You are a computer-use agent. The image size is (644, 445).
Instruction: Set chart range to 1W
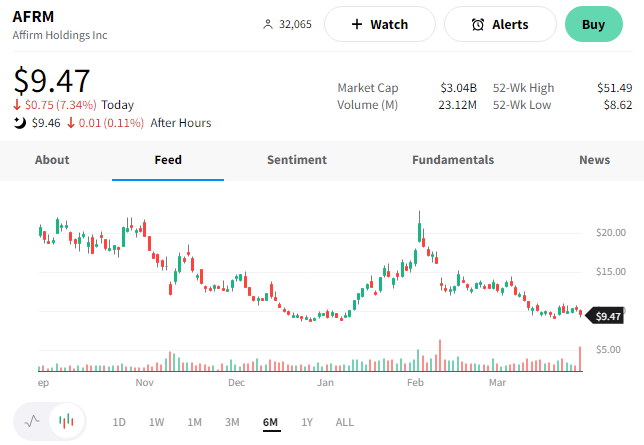157,422
